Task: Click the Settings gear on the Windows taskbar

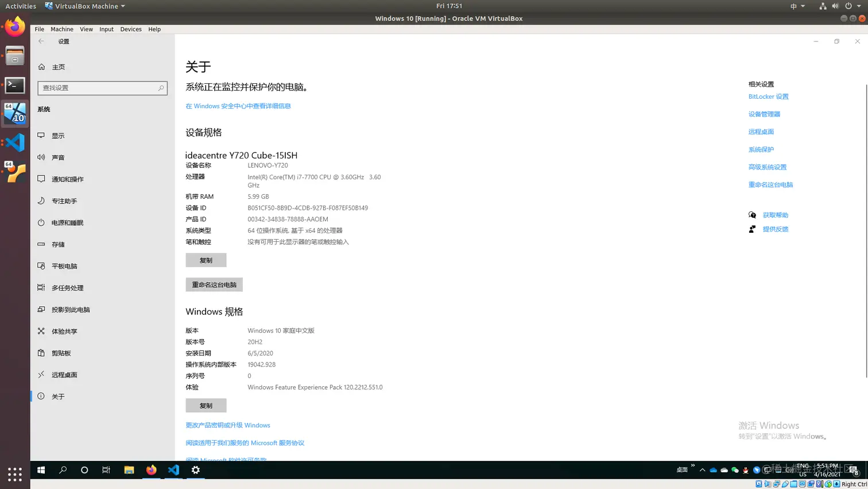Action: tap(196, 470)
